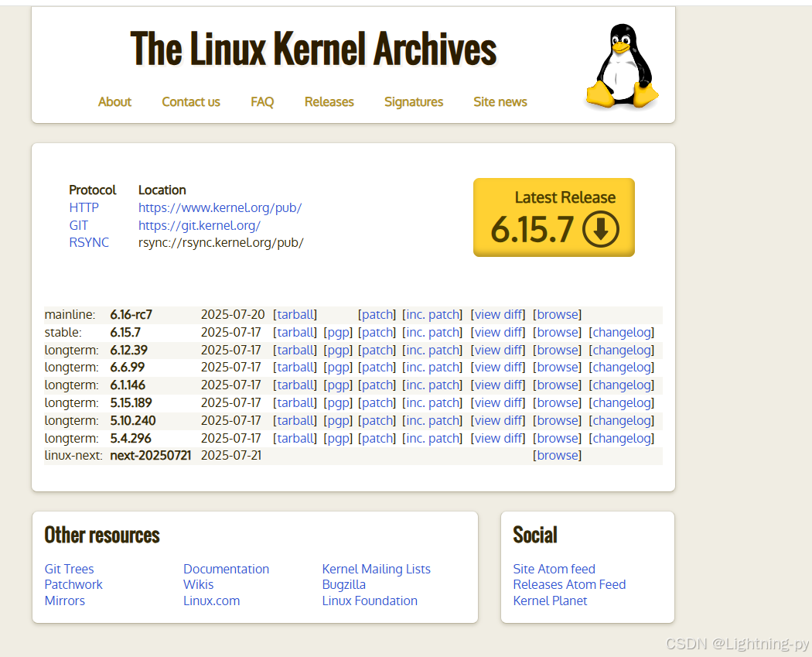Screen dimensions: 812x657
Task: Click pgp for longterm 5.15.189
Action: [338, 402]
